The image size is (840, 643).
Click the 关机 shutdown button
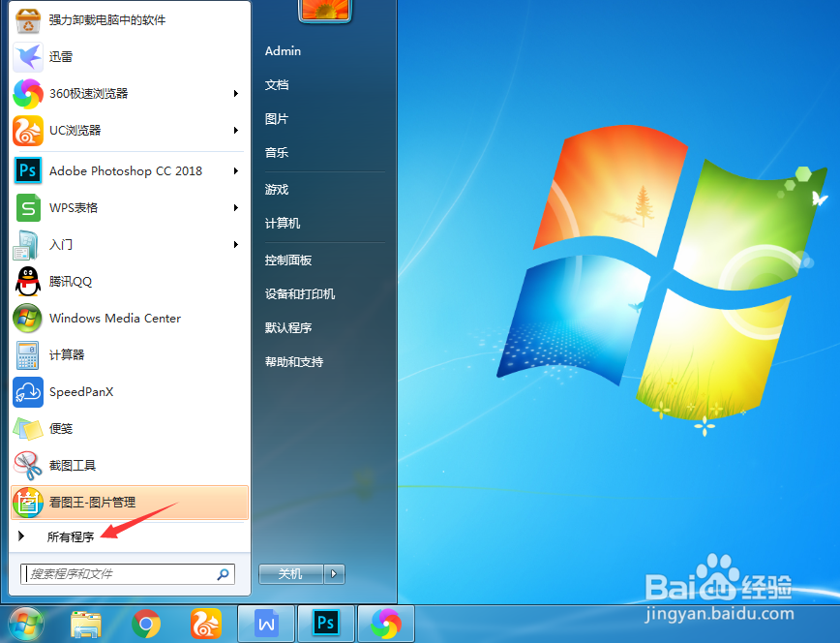[291, 574]
